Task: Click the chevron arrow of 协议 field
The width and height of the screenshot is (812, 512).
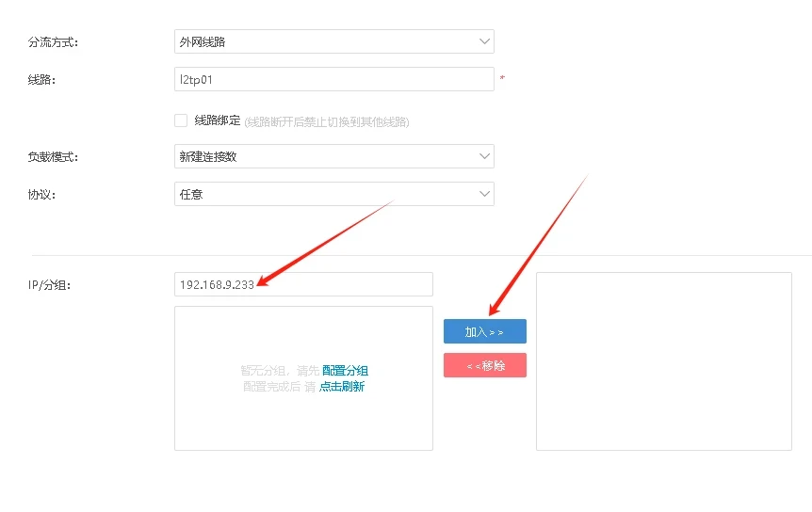Action: 484,195
